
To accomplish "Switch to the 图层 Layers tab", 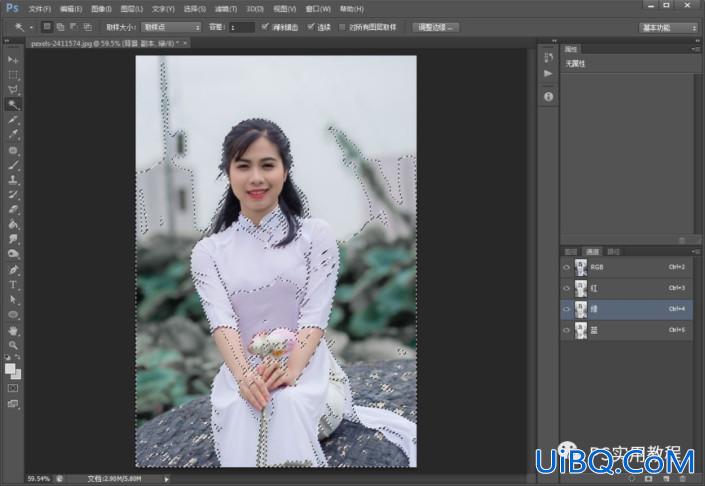I will point(571,252).
